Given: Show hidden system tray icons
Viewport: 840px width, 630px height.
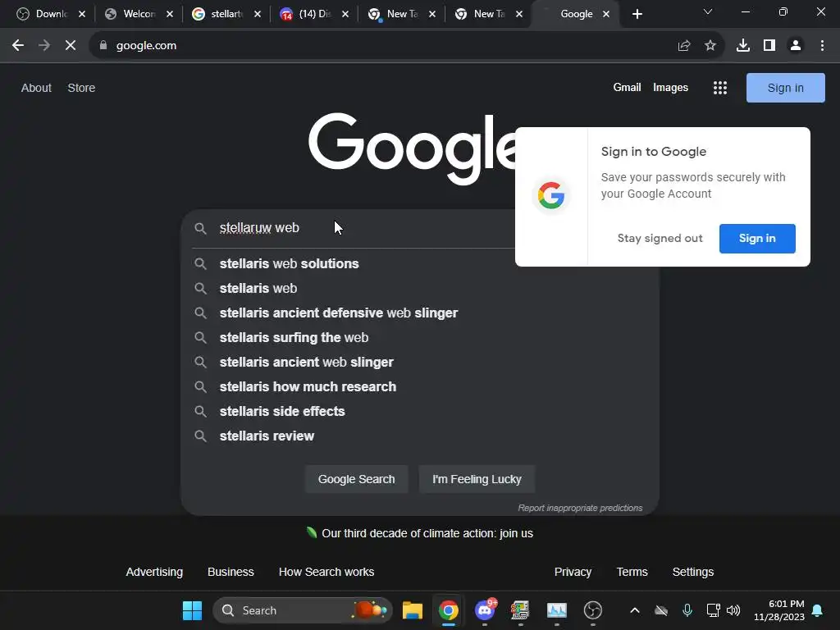Looking at the screenshot, I should click(635, 610).
